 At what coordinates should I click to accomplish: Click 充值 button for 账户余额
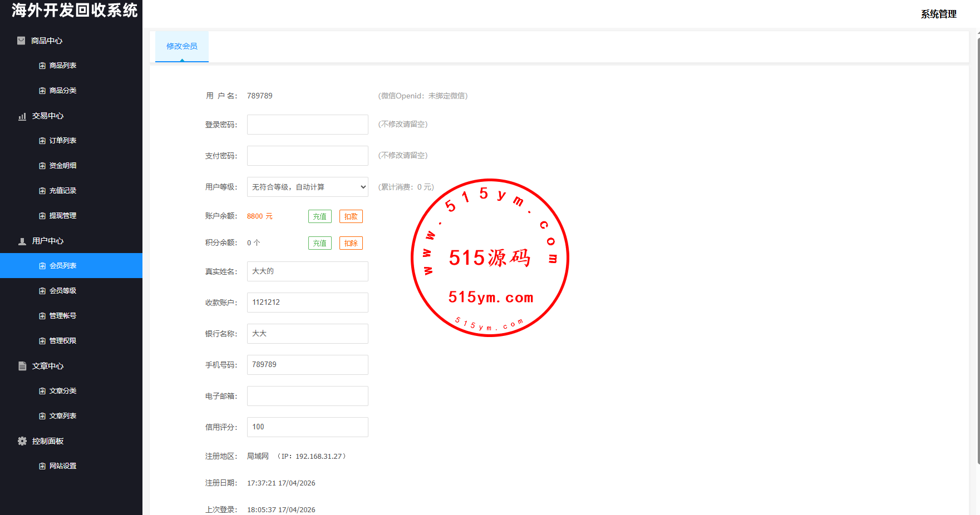320,216
